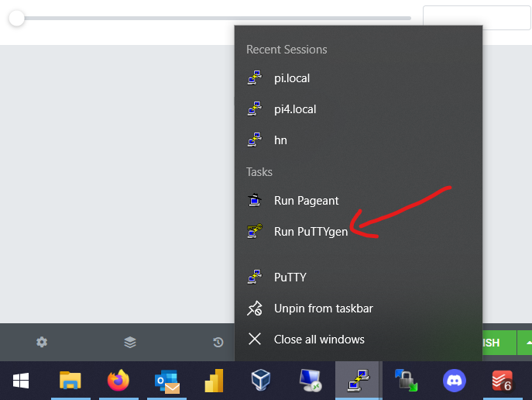Click the Pageant hat-computer icon
532x400 pixels.
pyautogui.click(x=255, y=200)
